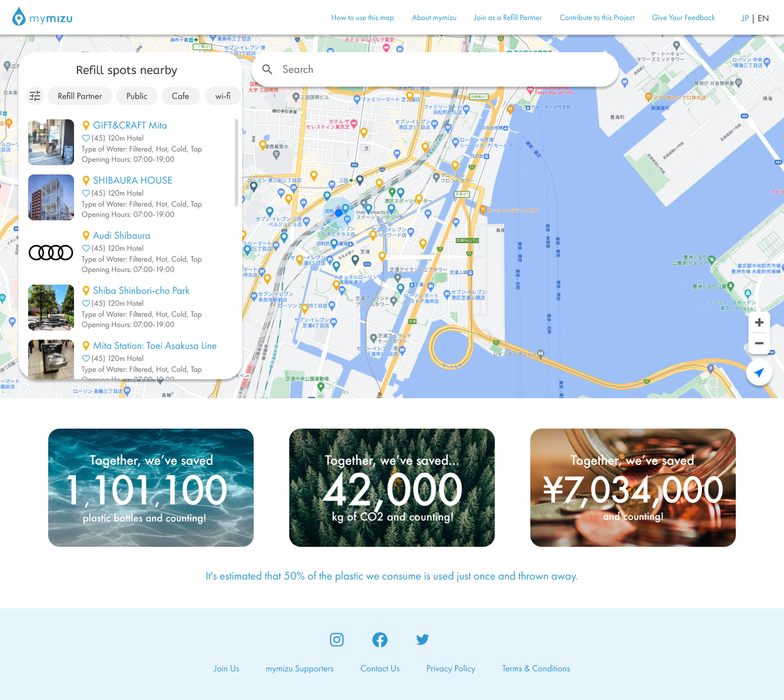The height and width of the screenshot is (700, 784).
Task: Click the search magnifier icon
Action: [267, 69]
